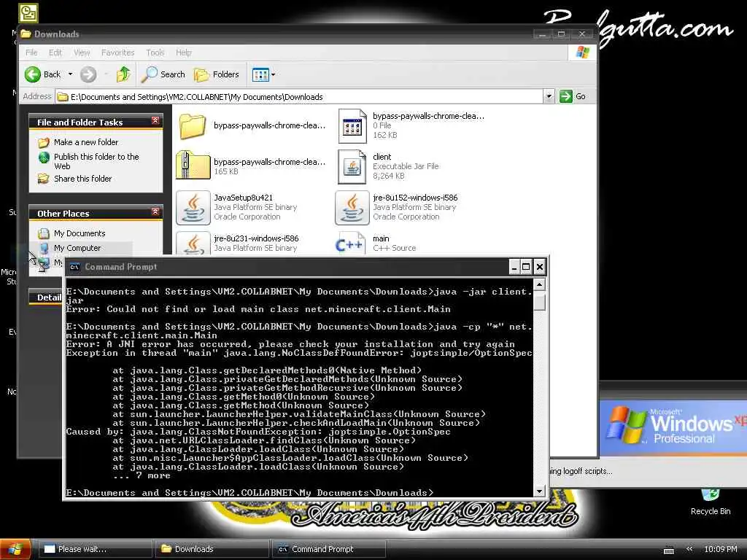Open the Tools menu
The image size is (747, 560).
[x=155, y=52]
